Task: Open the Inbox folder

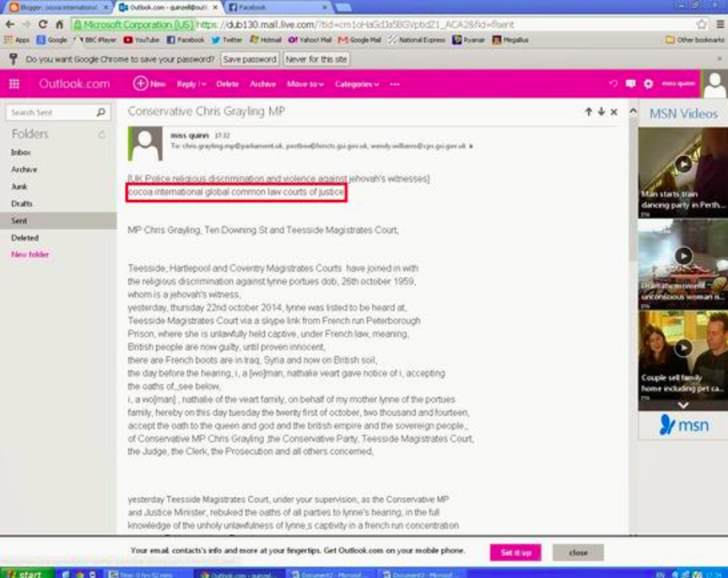Action: coord(21,152)
